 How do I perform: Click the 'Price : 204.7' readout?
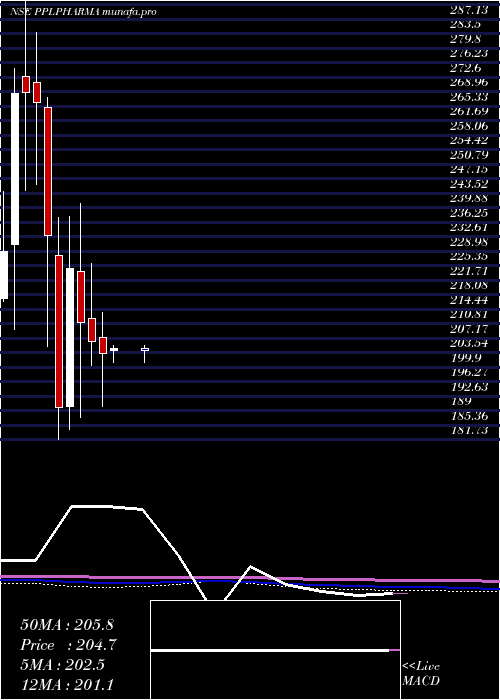pyautogui.click(x=68, y=645)
